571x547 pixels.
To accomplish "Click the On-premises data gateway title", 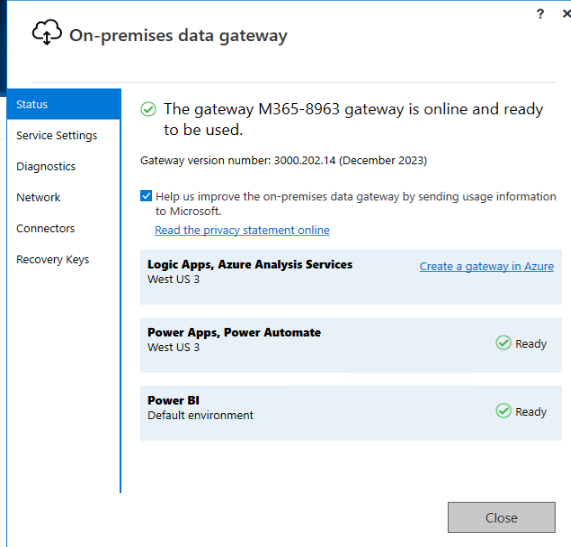I will coord(178,36).
